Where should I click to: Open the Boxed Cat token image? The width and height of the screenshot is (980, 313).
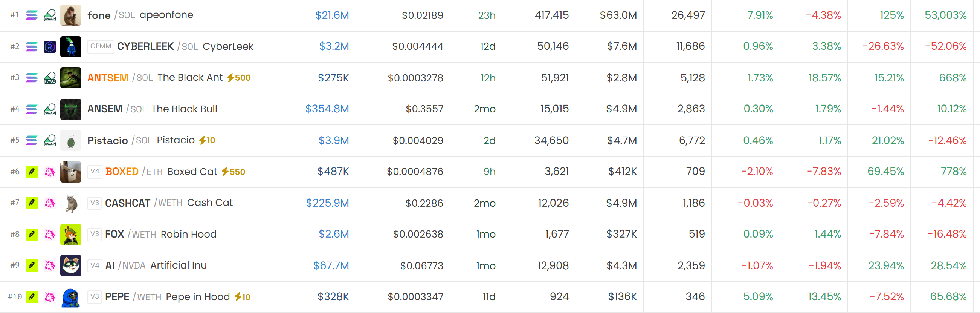click(x=71, y=172)
